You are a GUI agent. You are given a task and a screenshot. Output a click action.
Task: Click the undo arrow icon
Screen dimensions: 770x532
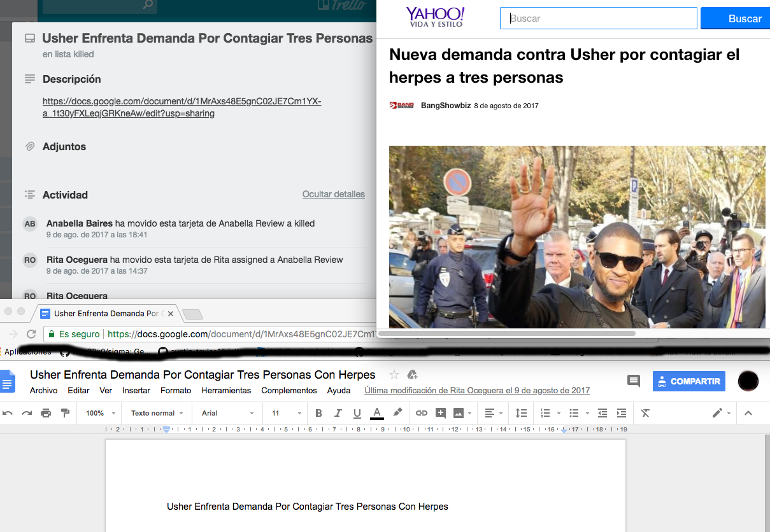[8, 413]
